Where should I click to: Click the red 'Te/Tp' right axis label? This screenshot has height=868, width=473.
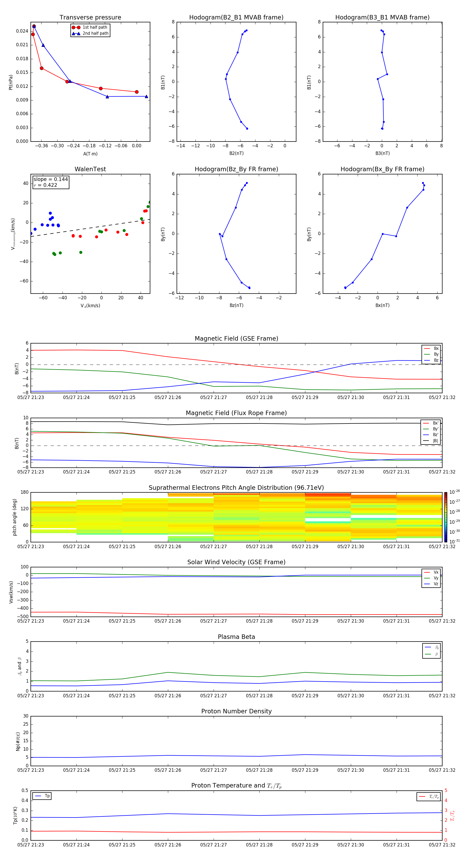click(453, 816)
